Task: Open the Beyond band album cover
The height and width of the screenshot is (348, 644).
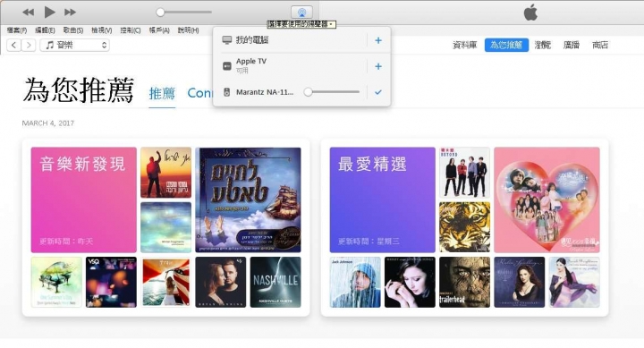Action: coord(464,173)
